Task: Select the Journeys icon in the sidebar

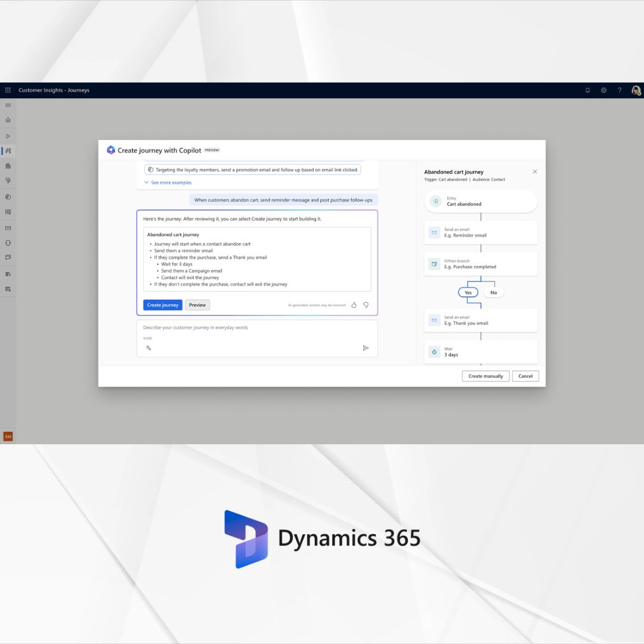Action: tap(8, 151)
